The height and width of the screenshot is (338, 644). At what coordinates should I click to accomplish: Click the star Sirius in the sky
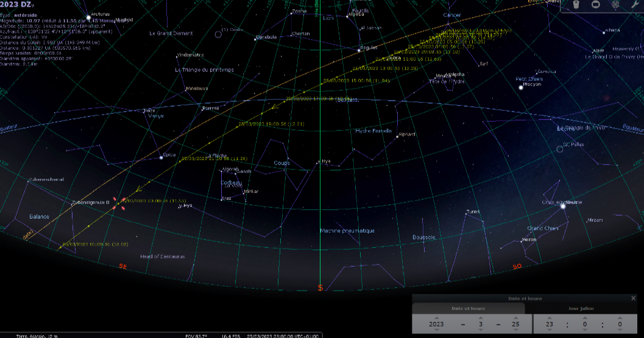pyautogui.click(x=563, y=206)
